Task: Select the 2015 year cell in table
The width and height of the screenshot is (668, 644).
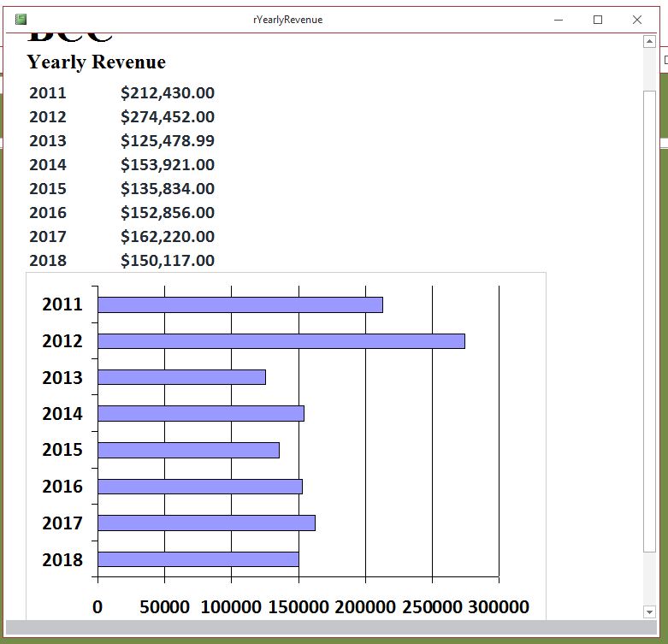Action: pos(48,189)
